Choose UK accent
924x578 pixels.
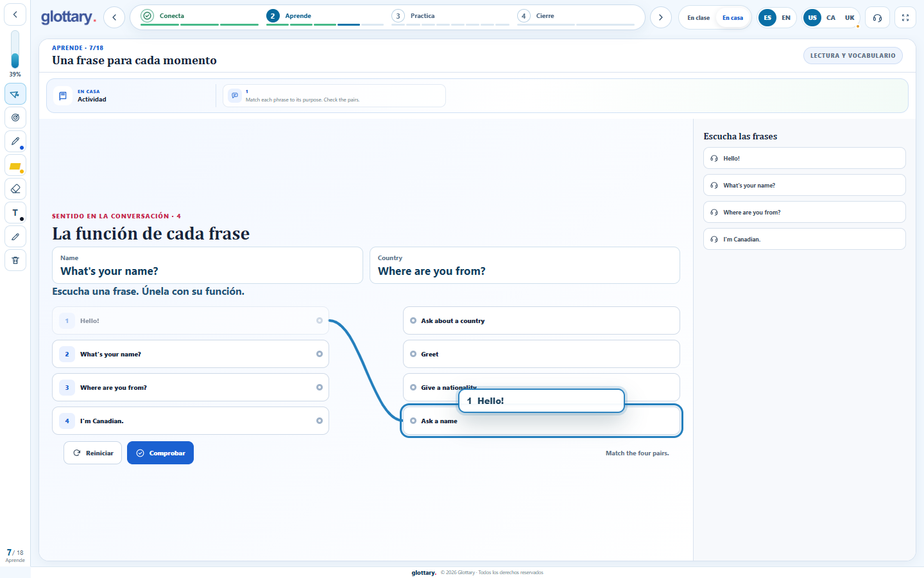click(850, 17)
